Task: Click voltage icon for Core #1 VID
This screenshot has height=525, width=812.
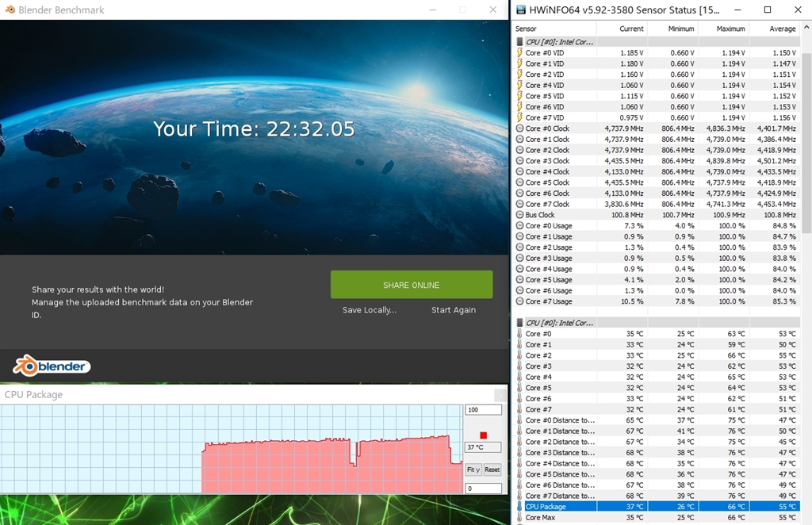Action: (x=519, y=63)
